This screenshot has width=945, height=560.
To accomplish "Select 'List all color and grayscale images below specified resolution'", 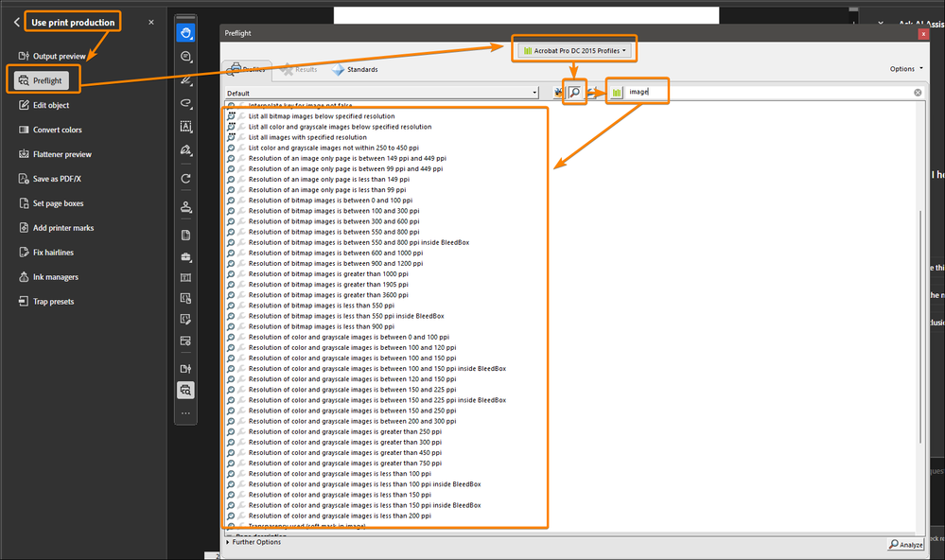I will pos(340,127).
